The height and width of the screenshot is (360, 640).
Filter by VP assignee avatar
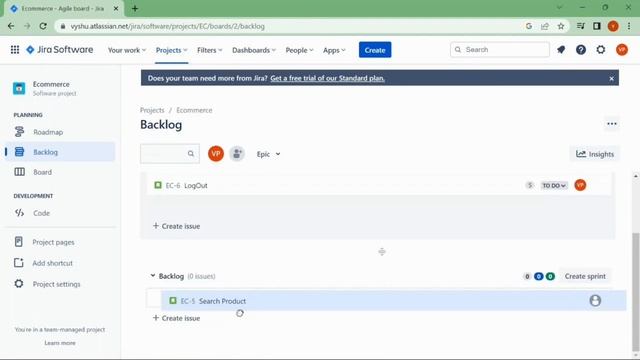[216, 154]
